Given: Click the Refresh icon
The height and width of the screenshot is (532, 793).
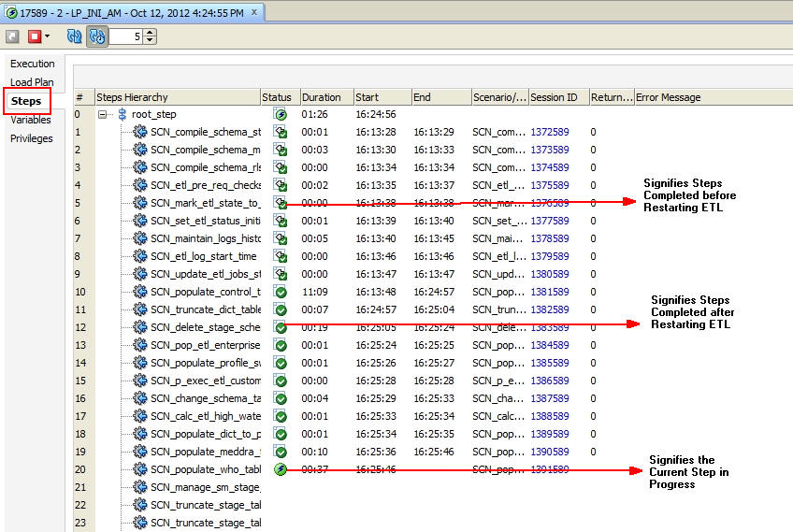Looking at the screenshot, I should [x=75, y=36].
